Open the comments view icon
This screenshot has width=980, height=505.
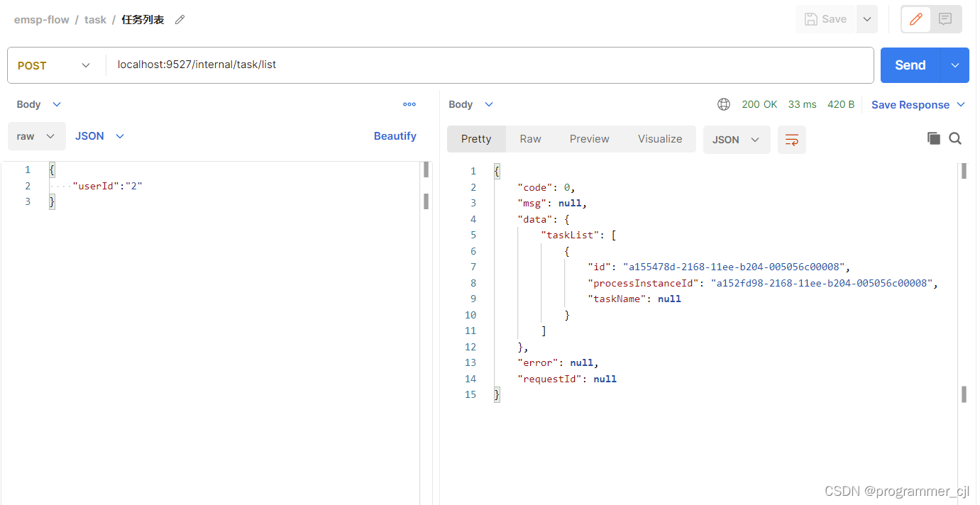(x=945, y=19)
